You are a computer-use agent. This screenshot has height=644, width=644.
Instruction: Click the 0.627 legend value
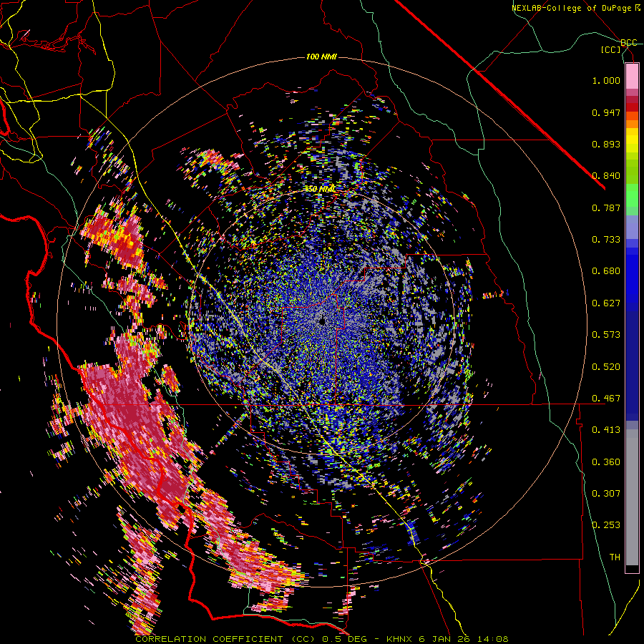pos(606,303)
